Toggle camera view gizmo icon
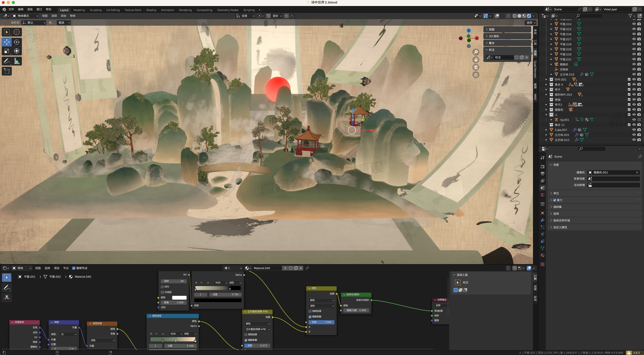Screen dimensions: 644x355 point(476,67)
